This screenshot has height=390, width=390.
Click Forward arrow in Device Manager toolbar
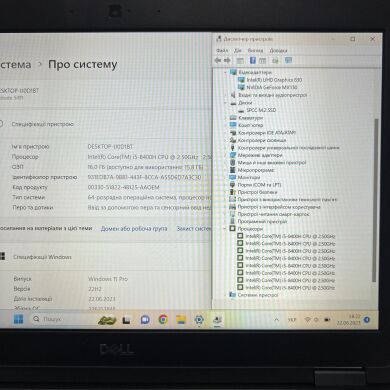click(227, 60)
